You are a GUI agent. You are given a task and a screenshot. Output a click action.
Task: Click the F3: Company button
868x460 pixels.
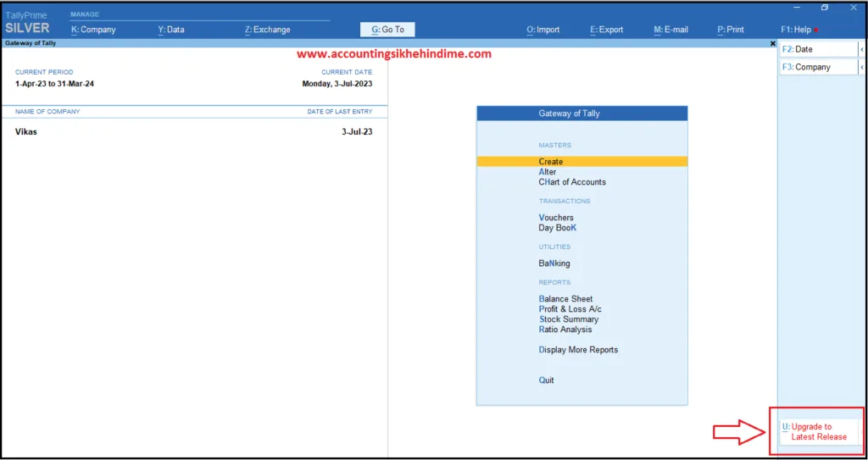[x=819, y=67]
